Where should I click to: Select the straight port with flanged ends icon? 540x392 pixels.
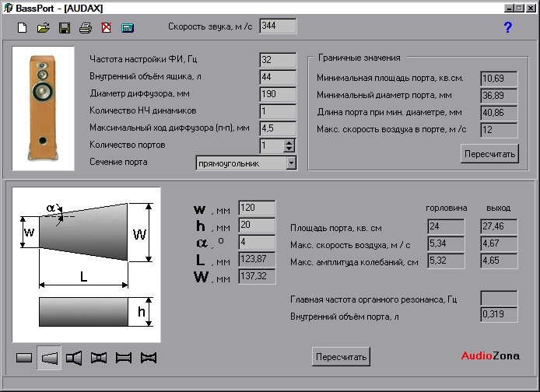pos(124,358)
